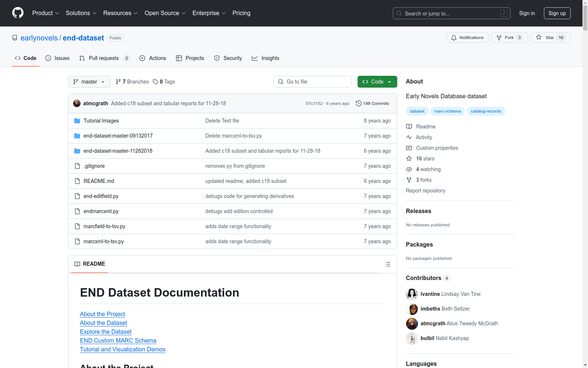Expand the Resources menu

tap(120, 13)
